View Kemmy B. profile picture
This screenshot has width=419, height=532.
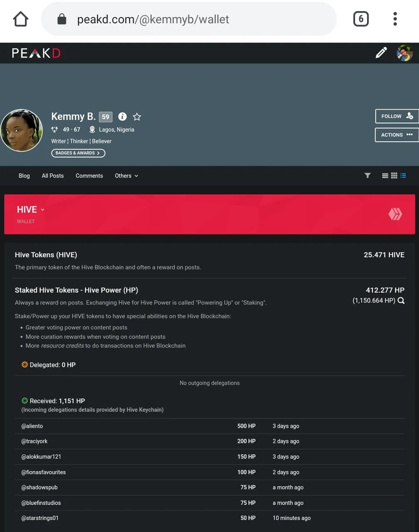click(x=21, y=131)
